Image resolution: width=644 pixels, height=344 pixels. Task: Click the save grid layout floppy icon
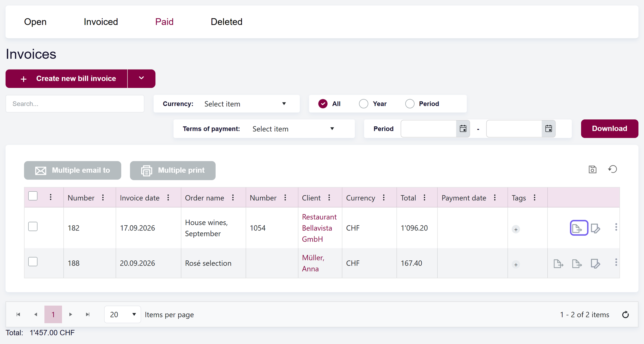click(x=592, y=169)
